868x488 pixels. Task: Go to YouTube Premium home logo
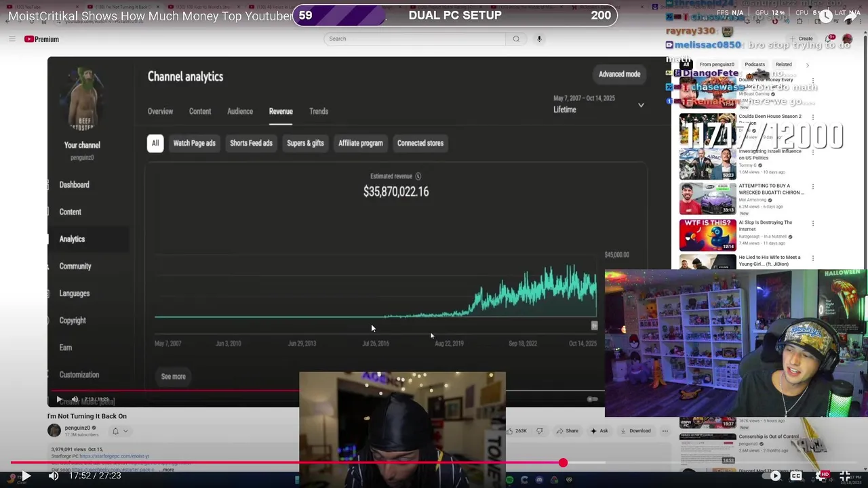[x=41, y=39]
